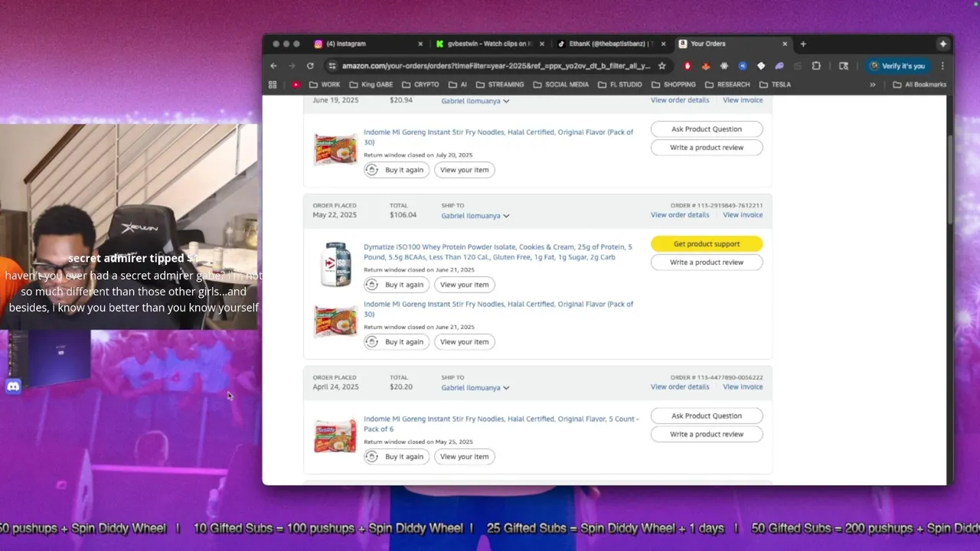Click the address bar URL field
The height and width of the screenshot is (551, 980).
click(496, 66)
